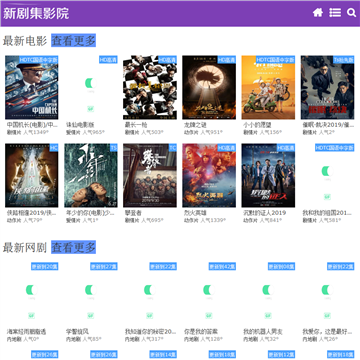This screenshot has height=360, width=360.
Task: Open the 海棠经雨胭脂透 drama title
Action: click(x=26, y=332)
